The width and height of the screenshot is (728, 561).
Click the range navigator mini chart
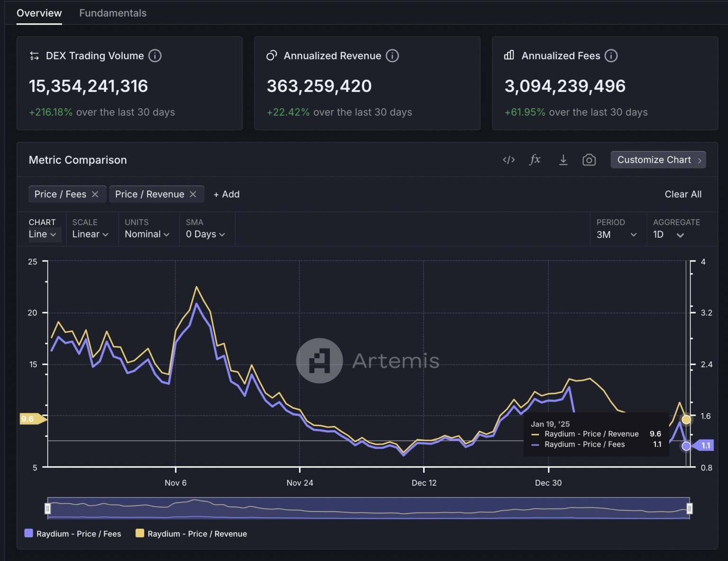tap(368, 508)
